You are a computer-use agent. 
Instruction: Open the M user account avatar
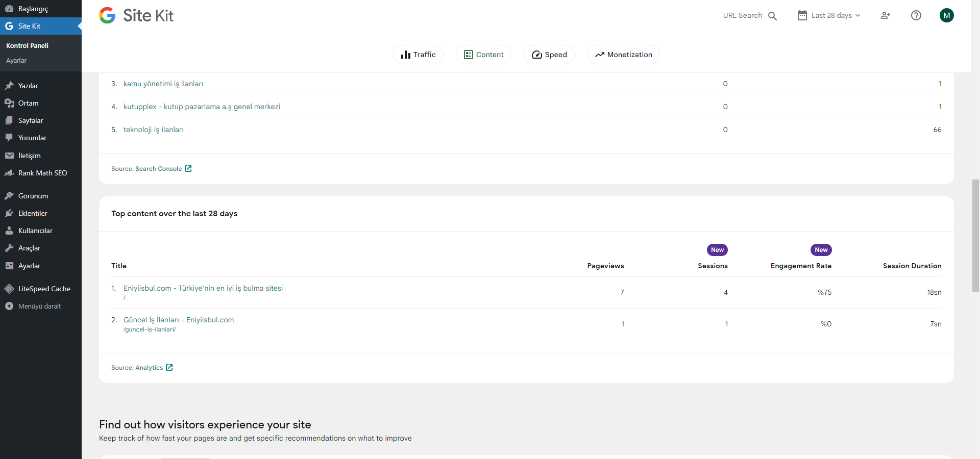tap(947, 15)
